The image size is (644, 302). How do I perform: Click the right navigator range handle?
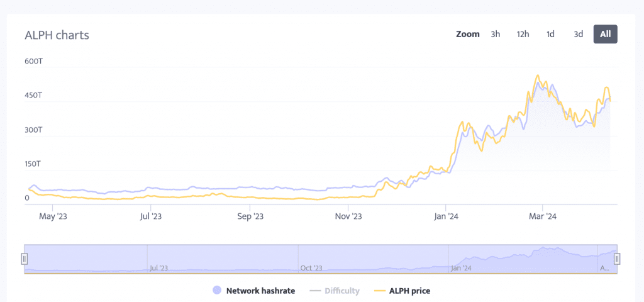click(x=617, y=259)
